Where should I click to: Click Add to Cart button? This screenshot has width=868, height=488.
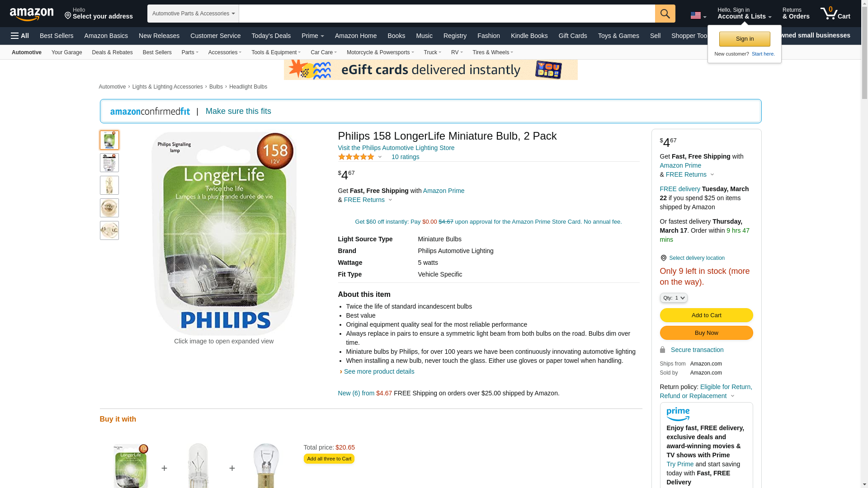click(x=706, y=315)
